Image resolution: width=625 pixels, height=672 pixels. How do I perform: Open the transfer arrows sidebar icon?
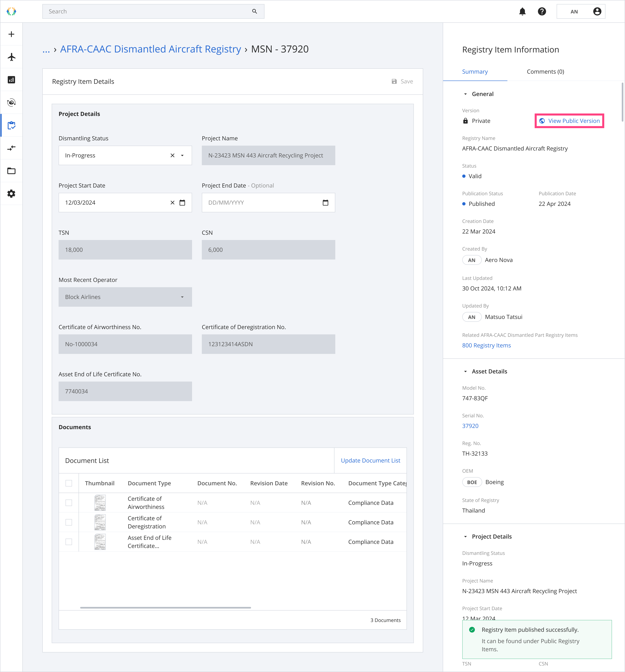click(x=12, y=148)
